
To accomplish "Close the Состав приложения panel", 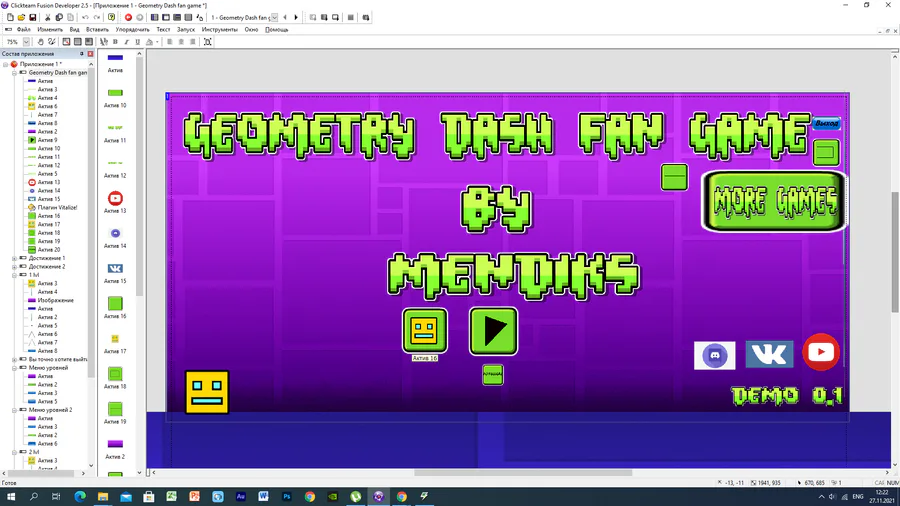I will [x=90, y=53].
